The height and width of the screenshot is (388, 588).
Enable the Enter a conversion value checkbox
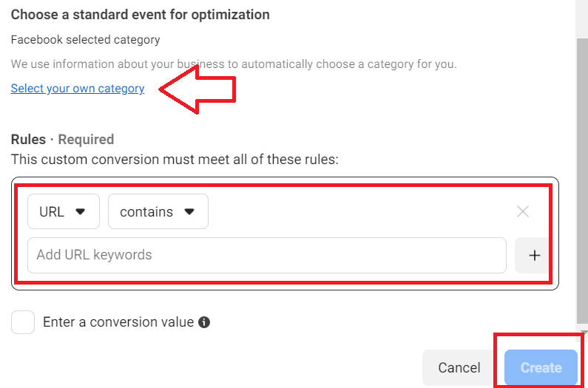[23, 322]
